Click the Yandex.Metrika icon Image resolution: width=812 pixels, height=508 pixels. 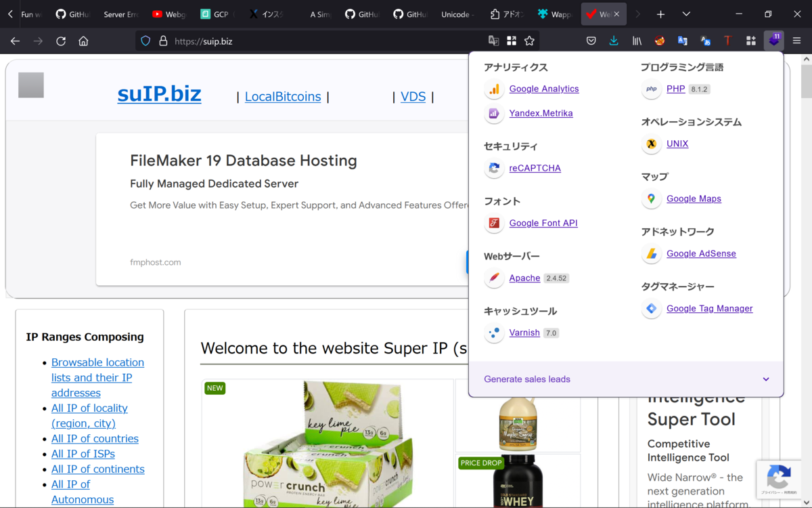coord(494,113)
